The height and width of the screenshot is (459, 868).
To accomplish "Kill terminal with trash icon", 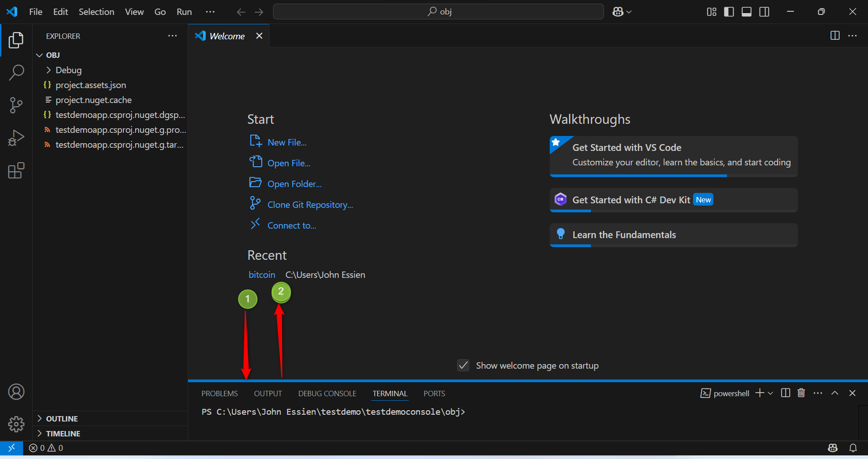I will click(x=801, y=393).
